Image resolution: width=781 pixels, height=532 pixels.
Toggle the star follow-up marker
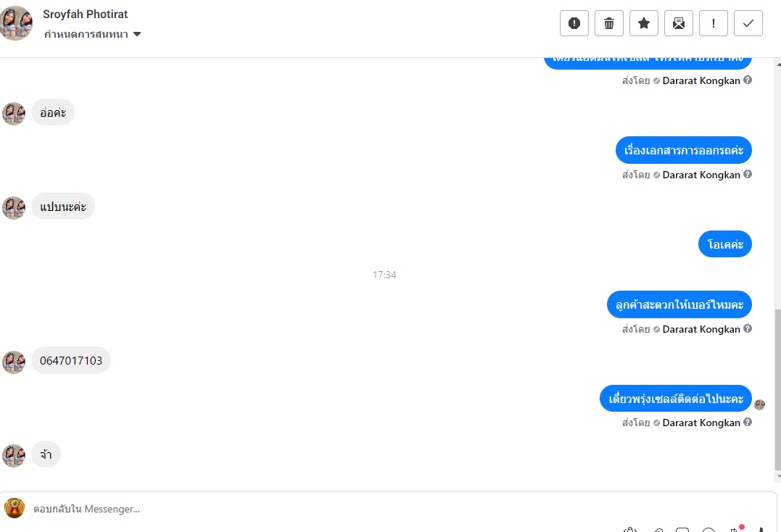pyautogui.click(x=643, y=23)
